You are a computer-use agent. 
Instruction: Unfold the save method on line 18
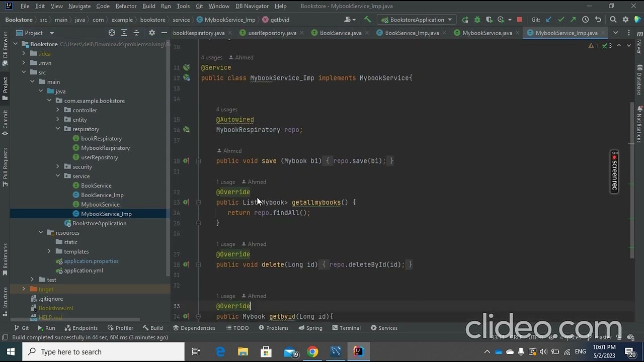tap(198, 161)
